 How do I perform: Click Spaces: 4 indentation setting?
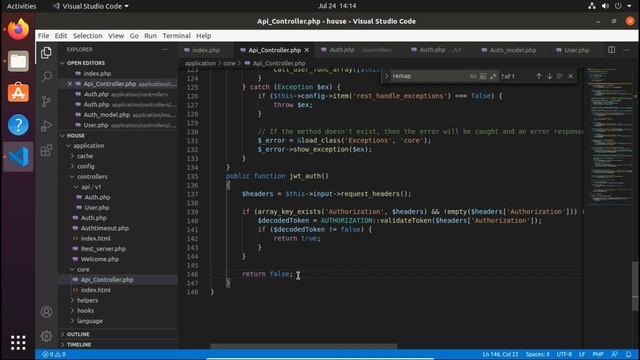[x=538, y=354]
